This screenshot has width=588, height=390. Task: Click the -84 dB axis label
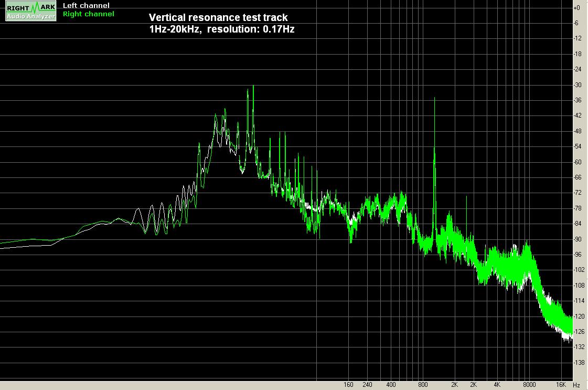pos(578,224)
